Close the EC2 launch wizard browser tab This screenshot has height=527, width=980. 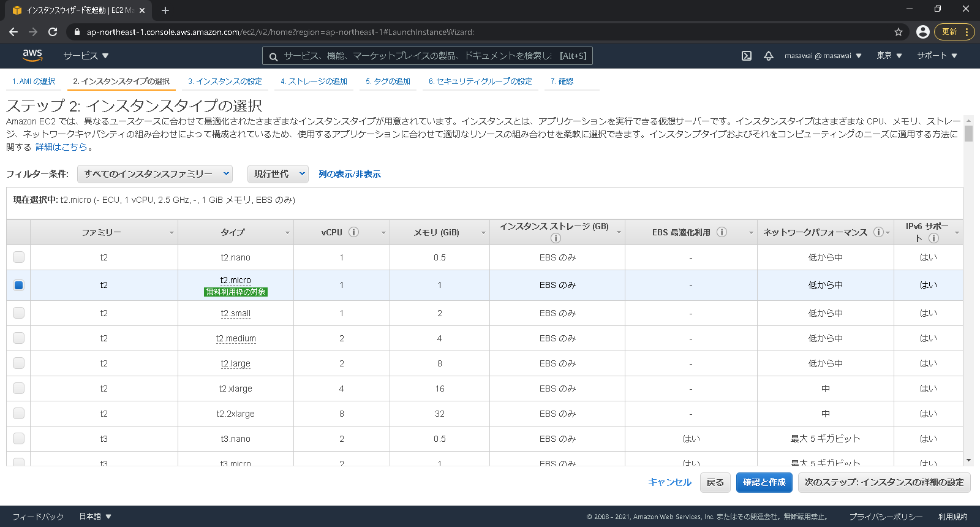pyautogui.click(x=142, y=10)
